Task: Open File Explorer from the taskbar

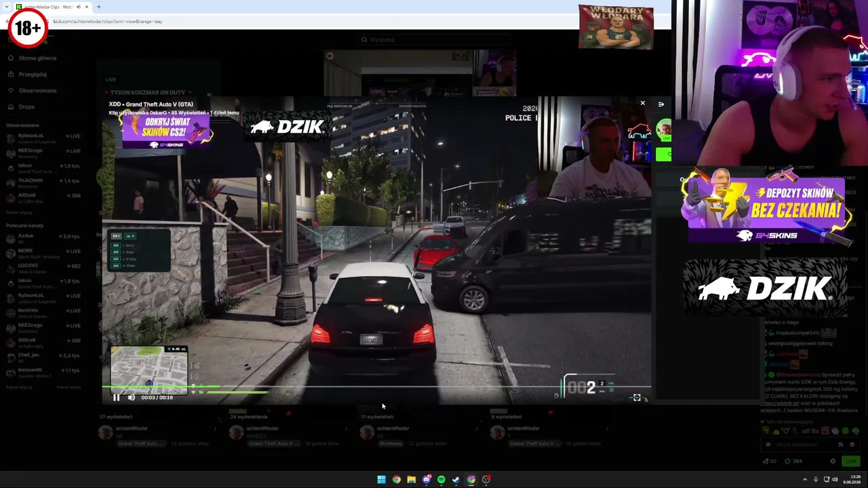Action: tap(412, 480)
